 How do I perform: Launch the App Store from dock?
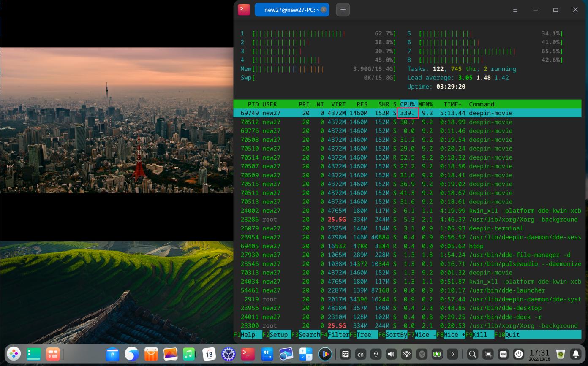point(151,354)
